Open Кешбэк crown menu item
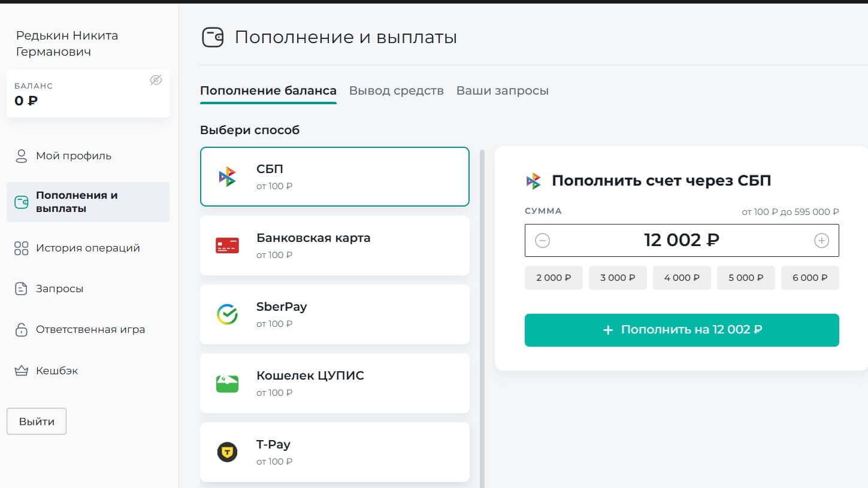 point(57,371)
